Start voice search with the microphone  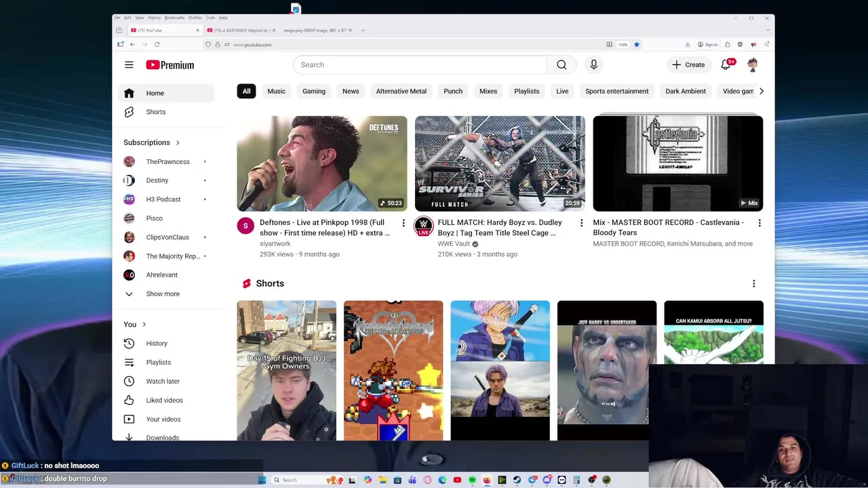point(593,64)
